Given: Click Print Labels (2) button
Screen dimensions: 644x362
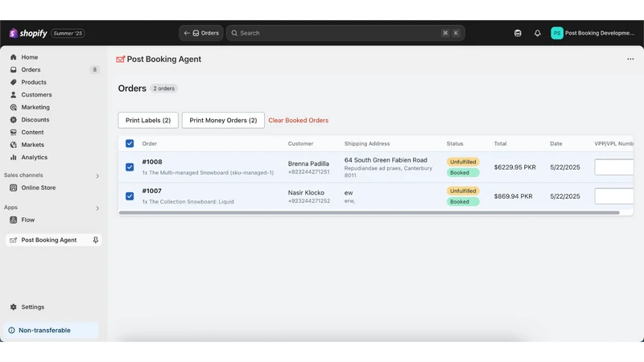Looking at the screenshot, I should point(148,120).
